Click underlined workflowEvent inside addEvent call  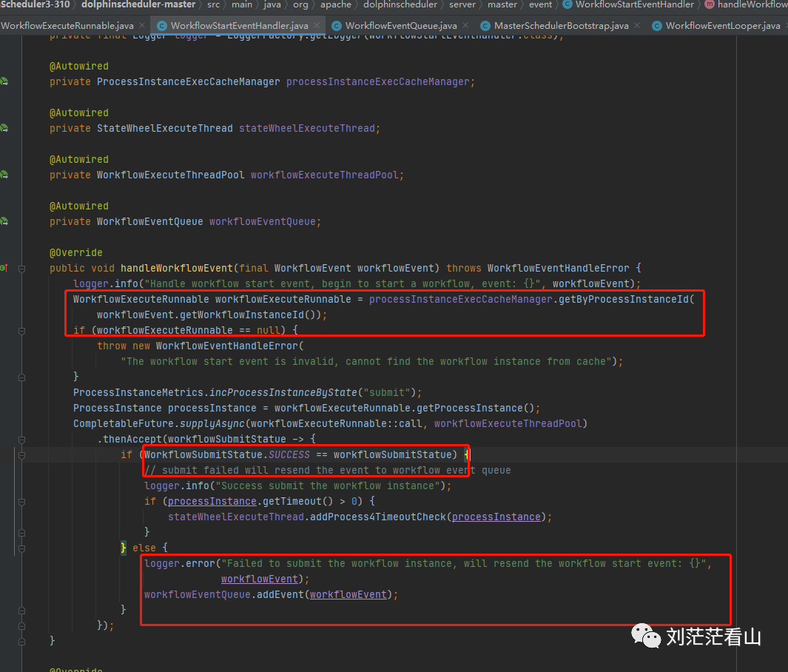pyautogui.click(x=348, y=594)
